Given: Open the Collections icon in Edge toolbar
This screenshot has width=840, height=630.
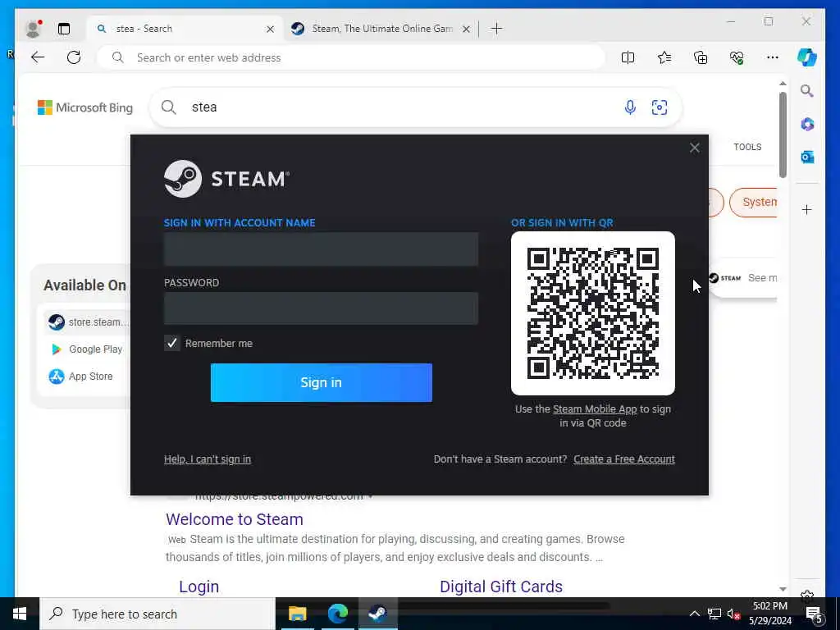Looking at the screenshot, I should click(701, 57).
